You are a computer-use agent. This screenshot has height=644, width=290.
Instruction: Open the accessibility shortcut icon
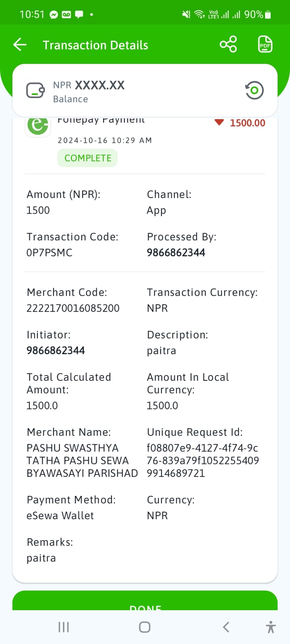[x=271, y=627]
